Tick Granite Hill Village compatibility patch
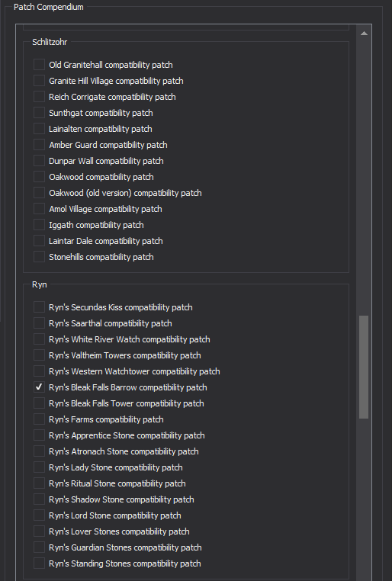 (39, 80)
